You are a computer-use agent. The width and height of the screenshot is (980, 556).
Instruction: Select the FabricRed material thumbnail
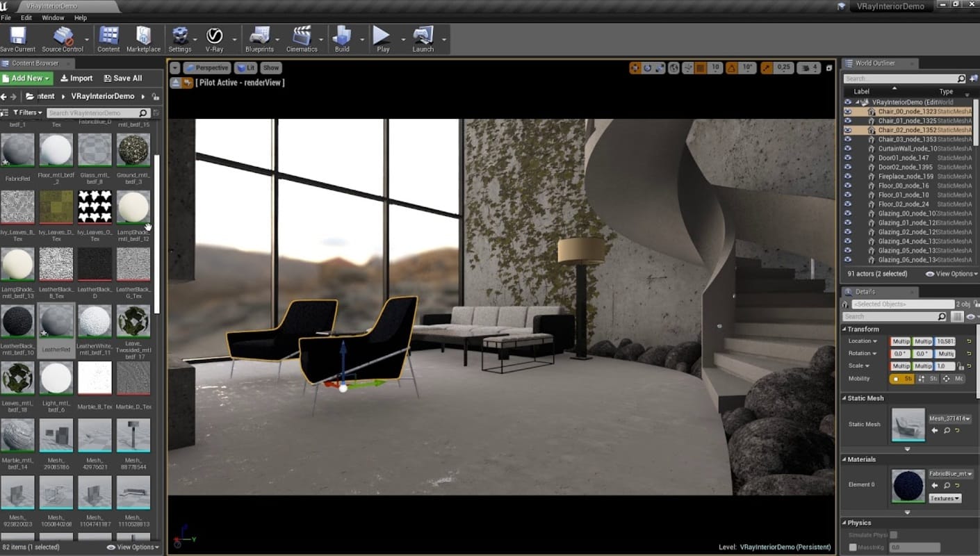pyautogui.click(x=18, y=150)
